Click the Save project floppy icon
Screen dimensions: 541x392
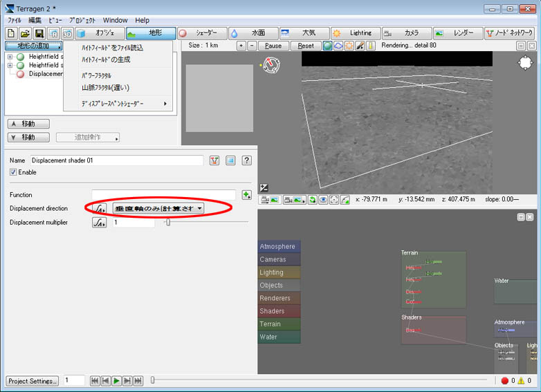[39, 33]
